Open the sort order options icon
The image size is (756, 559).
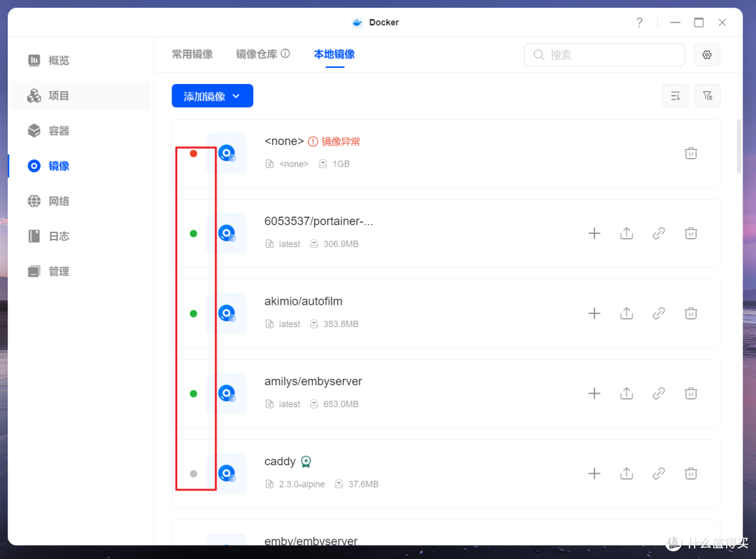coord(675,96)
